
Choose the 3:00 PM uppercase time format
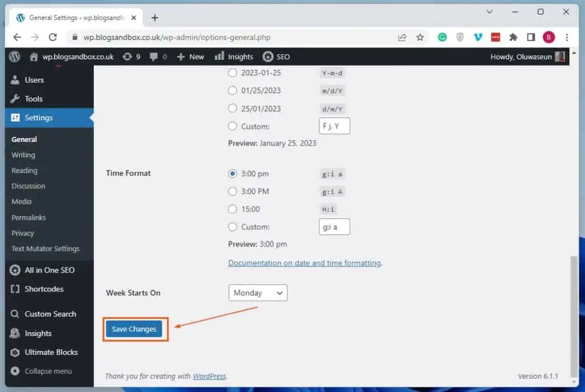[233, 191]
